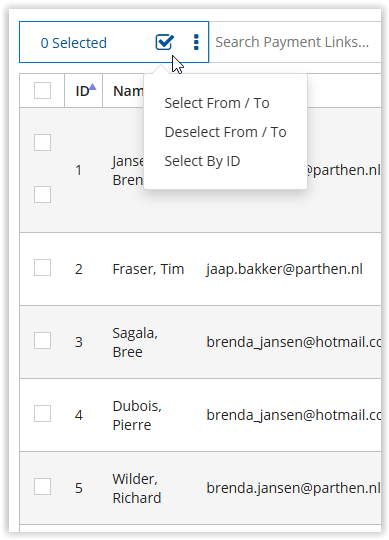
Task: Choose Select By ID option
Action: (x=202, y=161)
